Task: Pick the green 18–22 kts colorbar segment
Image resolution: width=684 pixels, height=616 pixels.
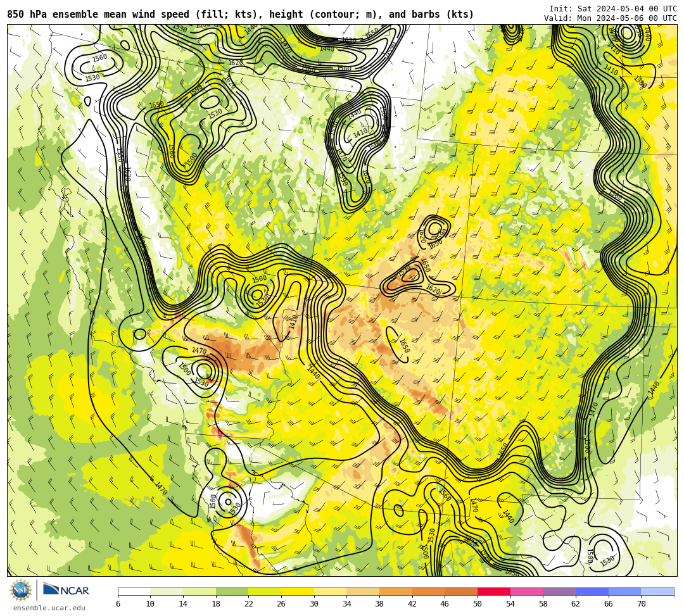Action: point(232,591)
